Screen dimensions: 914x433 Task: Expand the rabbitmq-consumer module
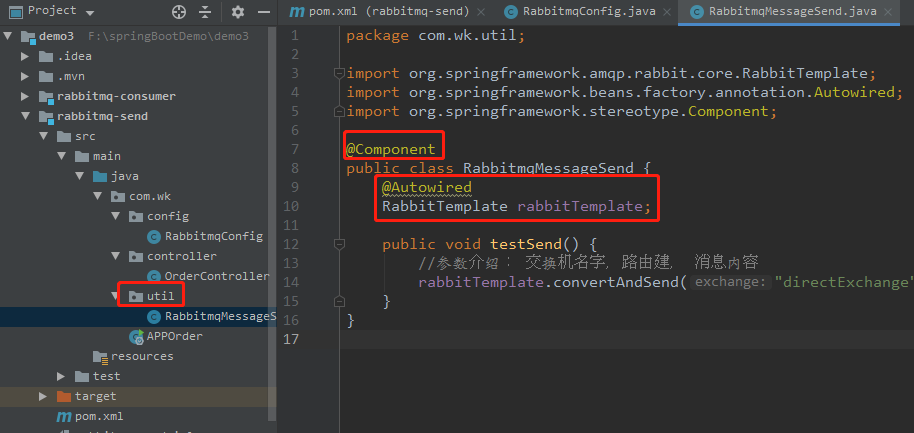(25, 96)
